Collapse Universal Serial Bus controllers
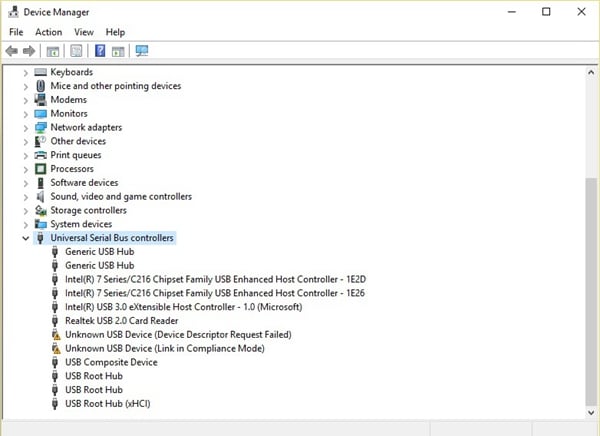600x436 pixels. coord(26,238)
